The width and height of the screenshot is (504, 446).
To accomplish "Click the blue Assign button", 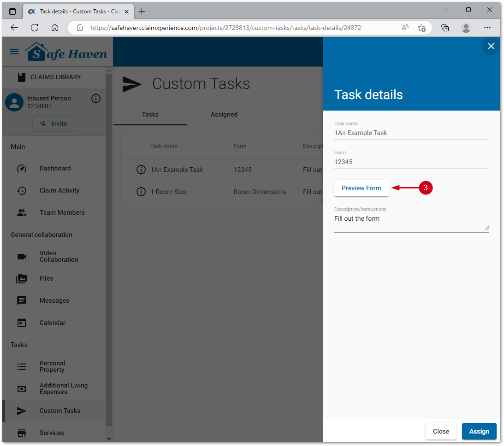I will [x=479, y=432].
